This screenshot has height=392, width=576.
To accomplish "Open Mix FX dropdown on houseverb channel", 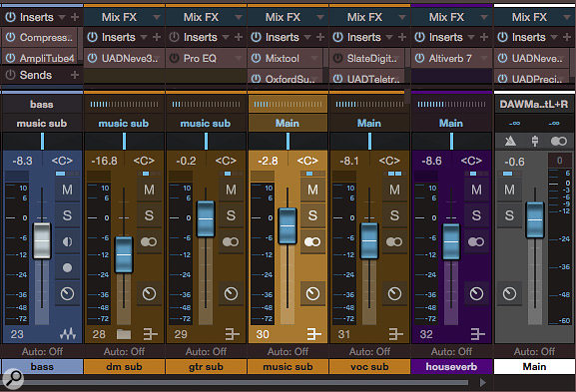I will [x=484, y=17].
